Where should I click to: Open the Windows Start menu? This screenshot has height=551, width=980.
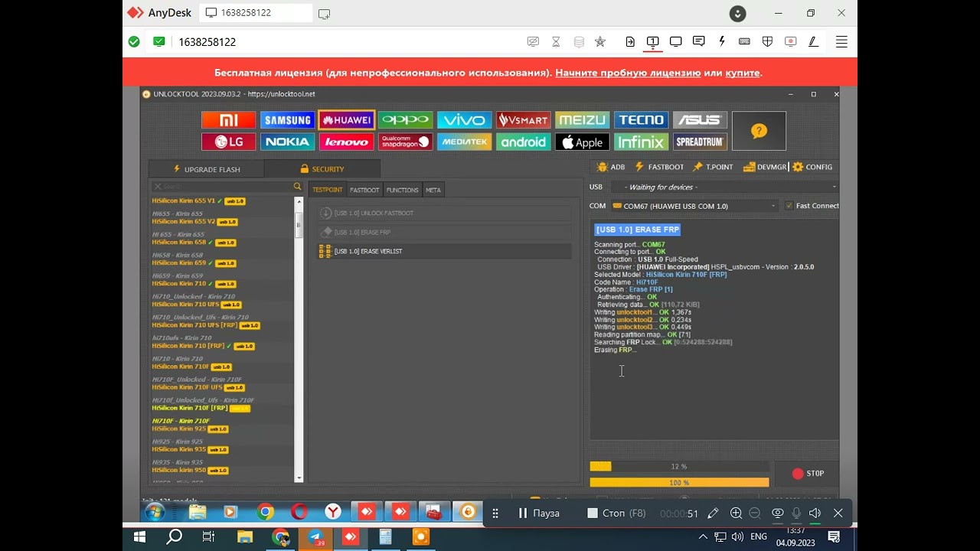(x=140, y=537)
